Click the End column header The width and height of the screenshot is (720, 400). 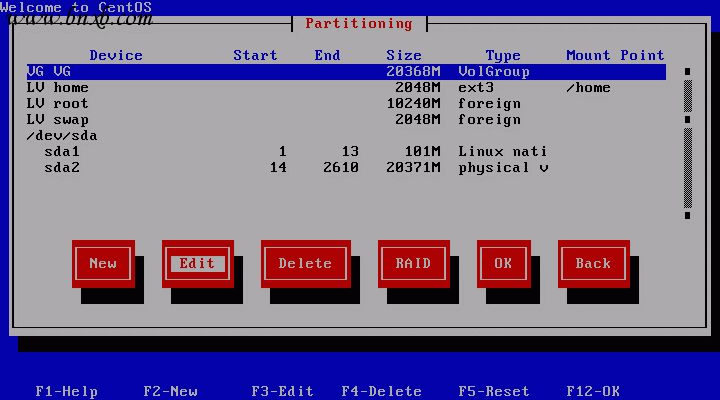pos(327,56)
